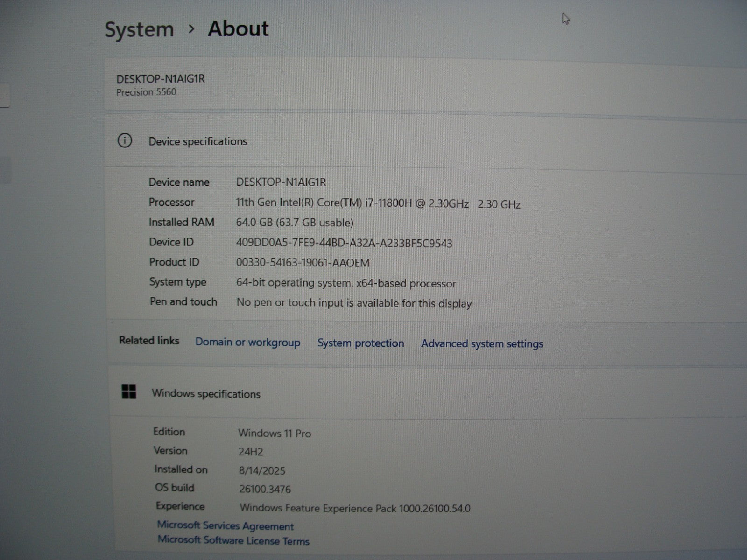Image resolution: width=747 pixels, height=560 pixels.
Task: Click the Windows logo icon
Action: point(129,392)
